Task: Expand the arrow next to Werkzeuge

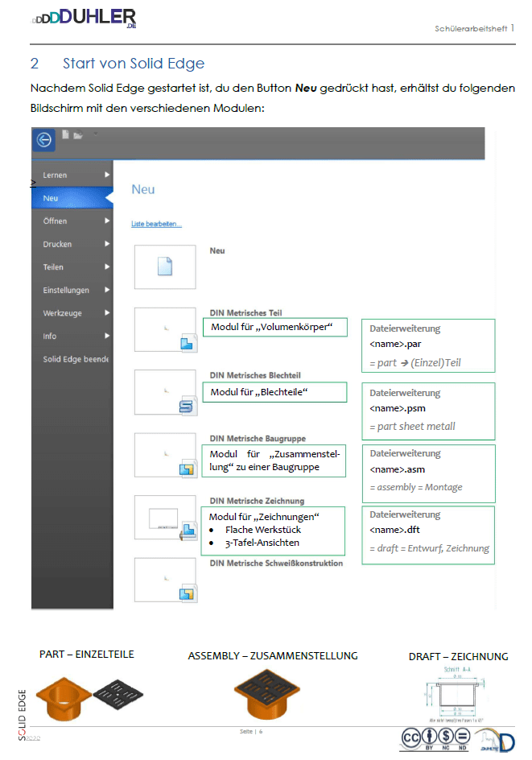Action: pyautogui.click(x=107, y=312)
